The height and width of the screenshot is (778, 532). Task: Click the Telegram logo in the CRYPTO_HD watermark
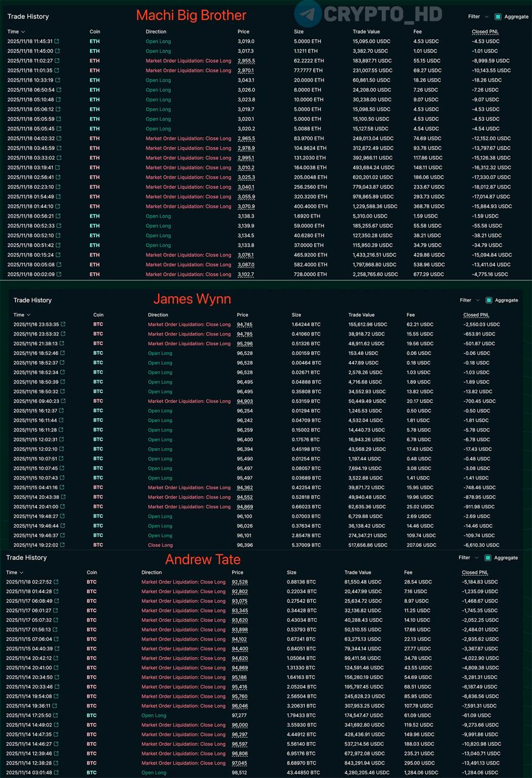pos(308,14)
